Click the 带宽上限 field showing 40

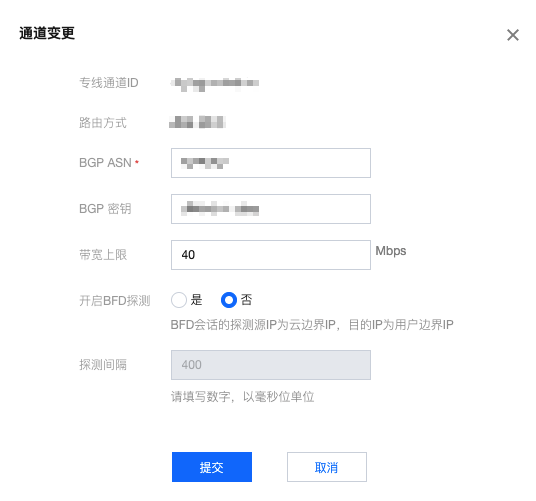[271, 255]
